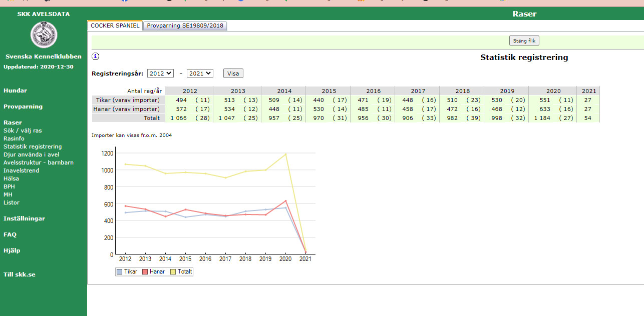Open the Rasinfo page
This screenshot has width=644, height=316.
tap(14, 138)
